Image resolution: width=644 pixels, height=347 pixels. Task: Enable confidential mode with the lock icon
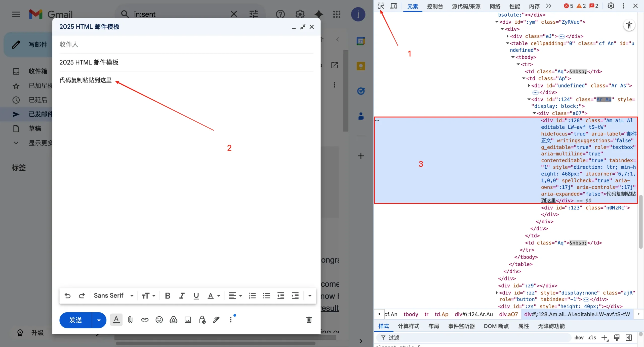(202, 320)
